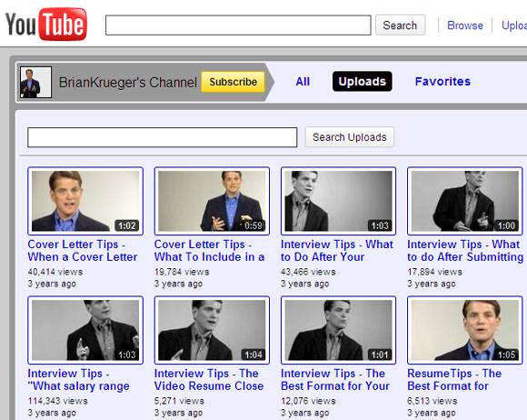The height and width of the screenshot is (420, 527).
Task: Open 'ResumeTips - The Best Format for' link
Action: click(x=454, y=380)
